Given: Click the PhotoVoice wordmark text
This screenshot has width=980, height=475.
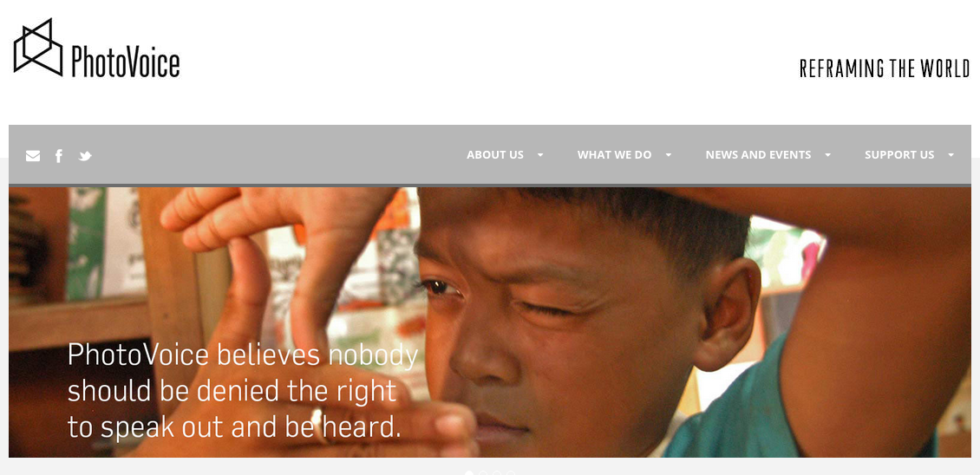Looking at the screenshot, I should click(x=125, y=62).
